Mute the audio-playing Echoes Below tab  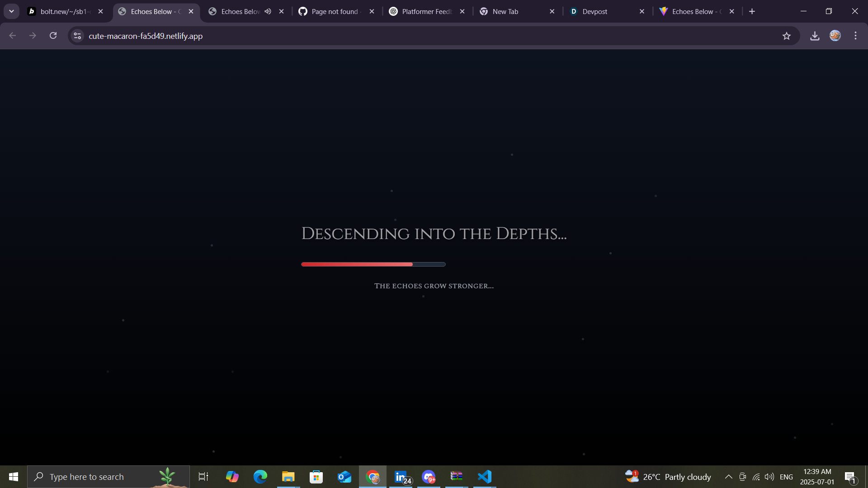268,11
